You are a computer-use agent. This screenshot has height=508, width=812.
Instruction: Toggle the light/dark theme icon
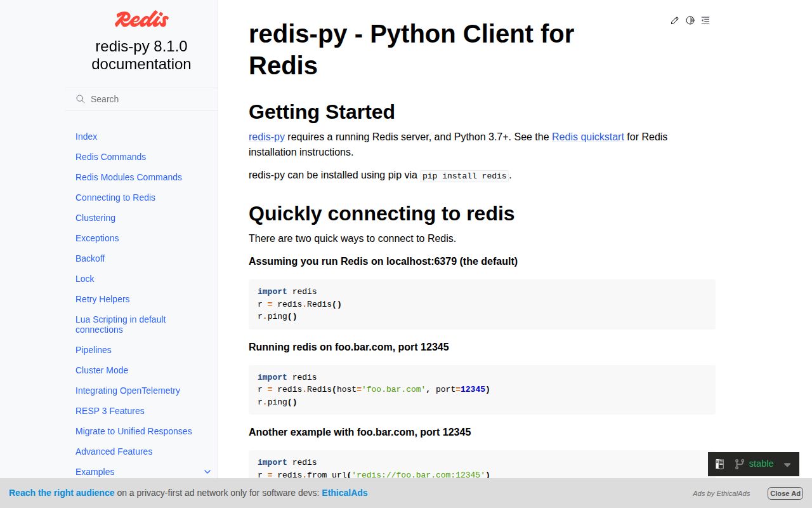(690, 20)
